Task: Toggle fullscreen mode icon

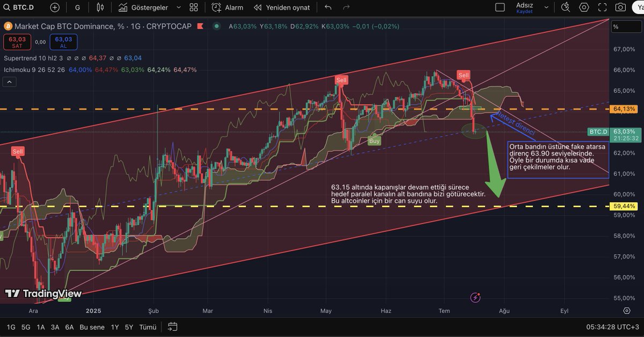Action: tap(602, 8)
